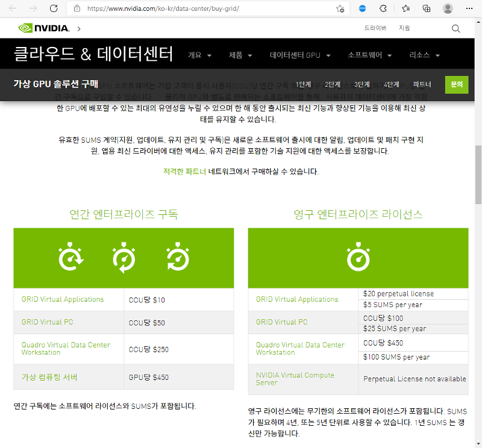This screenshot has height=448, width=482.
Task: Click the browser back arrow
Action: pyautogui.click(x=13, y=8)
